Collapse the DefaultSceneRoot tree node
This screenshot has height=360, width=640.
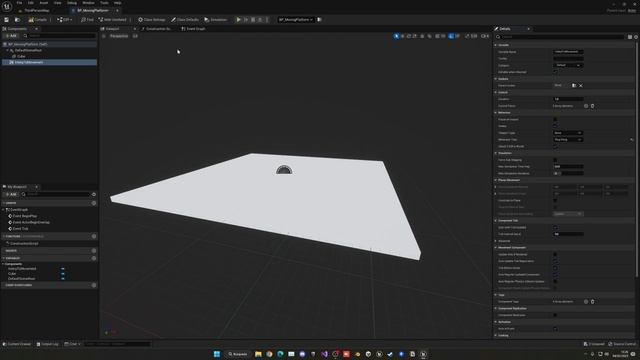click(7, 50)
